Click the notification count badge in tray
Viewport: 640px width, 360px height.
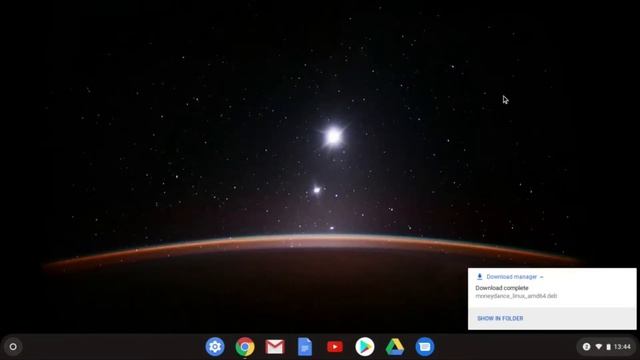[587, 347]
